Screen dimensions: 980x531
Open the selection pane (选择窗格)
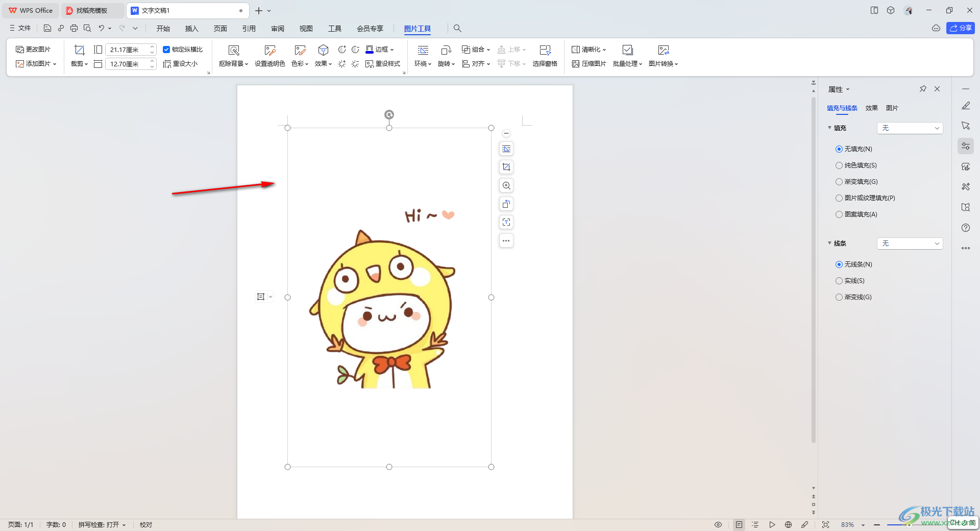click(545, 56)
